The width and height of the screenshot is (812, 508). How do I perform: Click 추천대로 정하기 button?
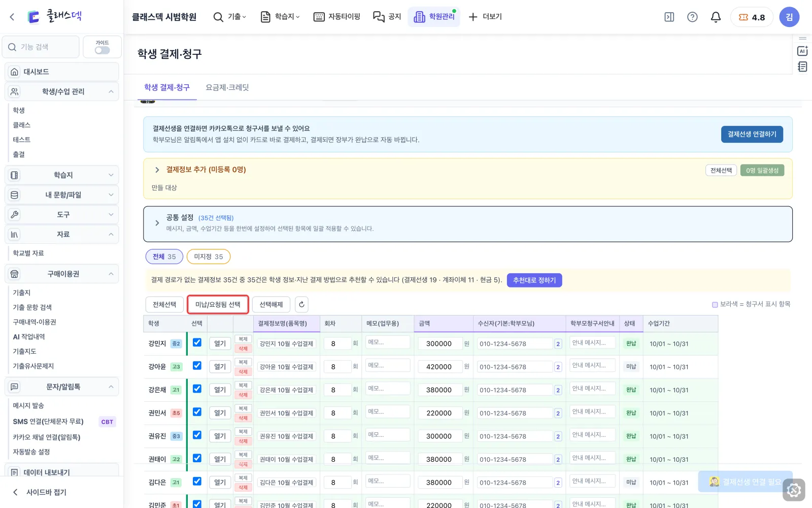[534, 280]
